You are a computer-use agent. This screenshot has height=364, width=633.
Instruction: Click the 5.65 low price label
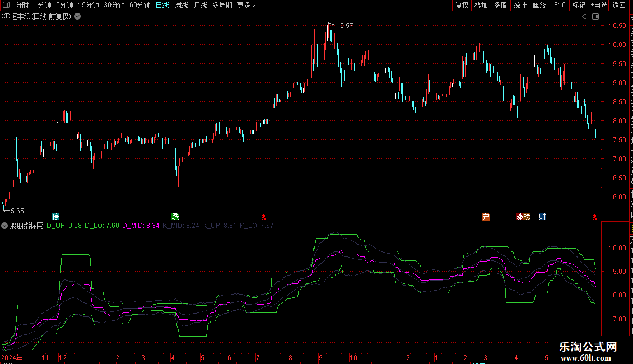tap(17, 211)
